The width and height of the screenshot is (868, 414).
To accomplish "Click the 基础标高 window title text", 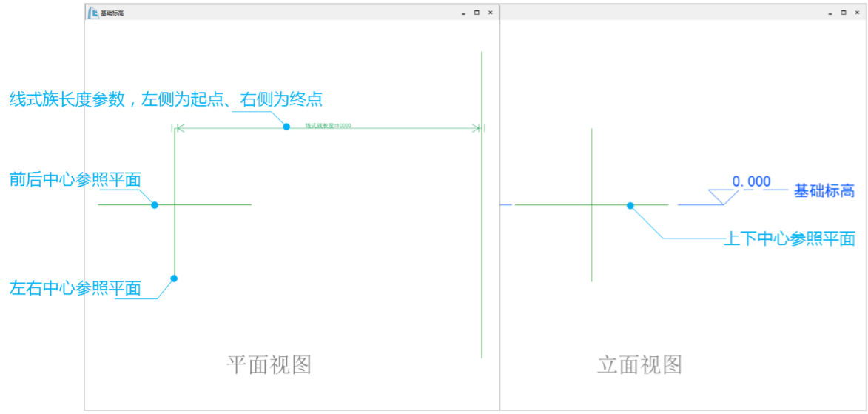I will pyautogui.click(x=112, y=13).
